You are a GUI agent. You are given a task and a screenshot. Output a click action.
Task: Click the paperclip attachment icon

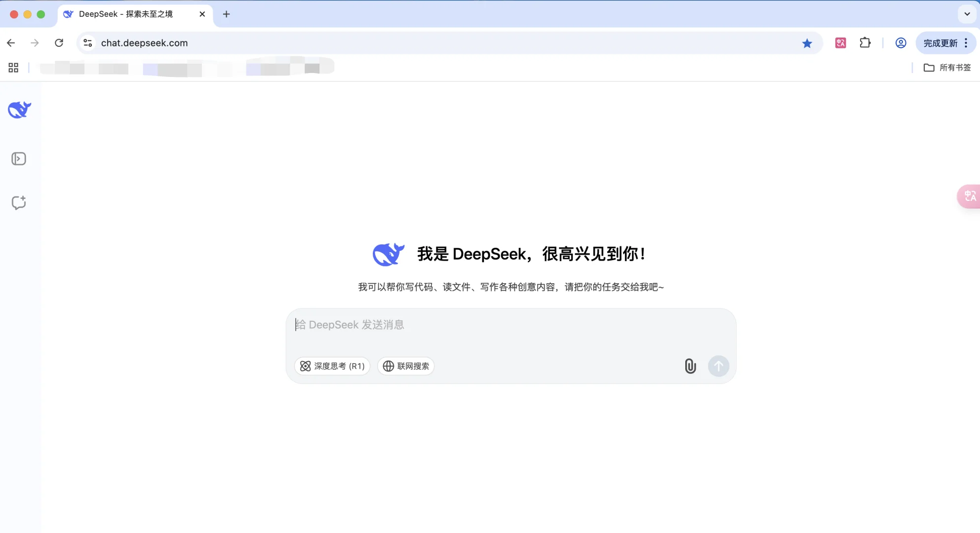coord(690,366)
